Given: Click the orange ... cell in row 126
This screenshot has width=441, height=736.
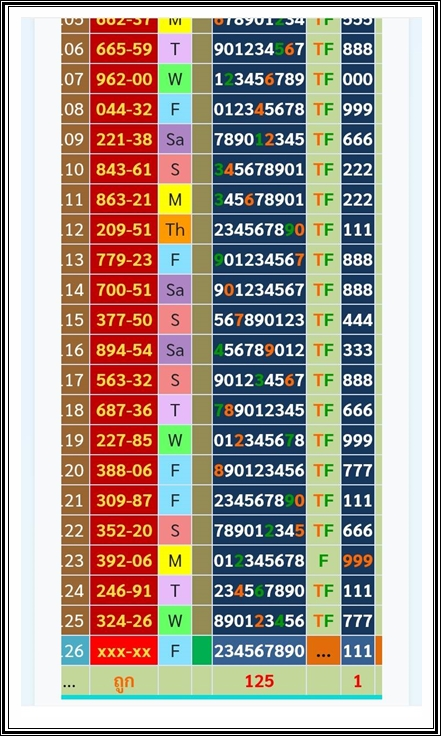Looking at the screenshot, I should pos(323,651).
